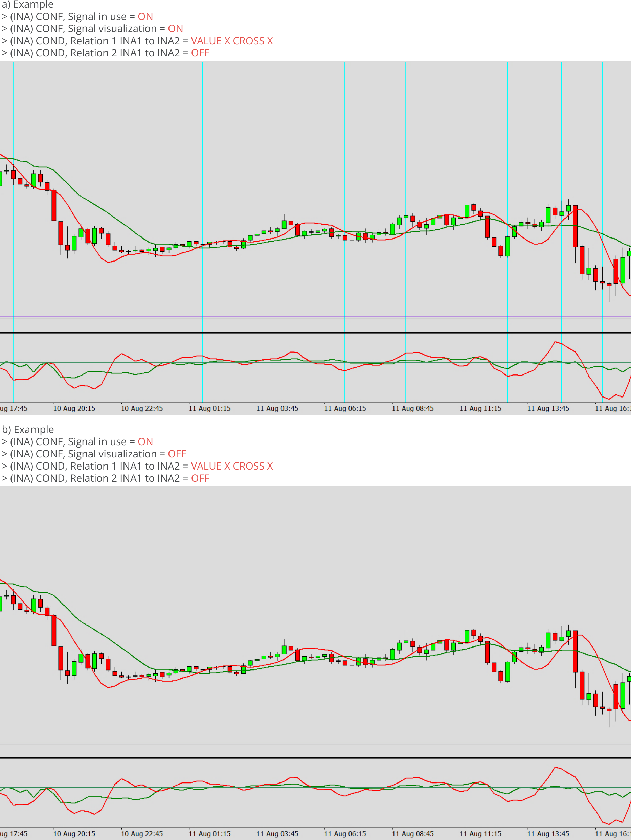The height and width of the screenshot is (840, 631).
Task: Select "Signal in use = ON" line in example b
Action: [77, 441]
